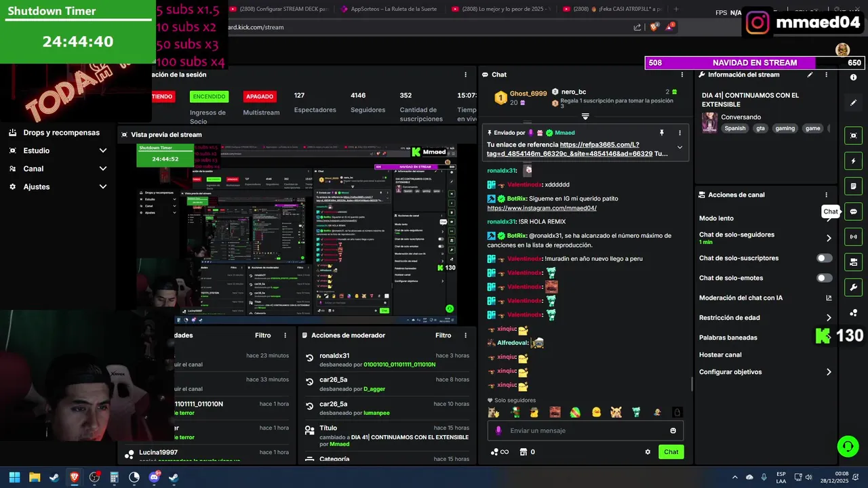Open the three-dot menu of Información del stream
868x488 pixels.
tap(826, 75)
